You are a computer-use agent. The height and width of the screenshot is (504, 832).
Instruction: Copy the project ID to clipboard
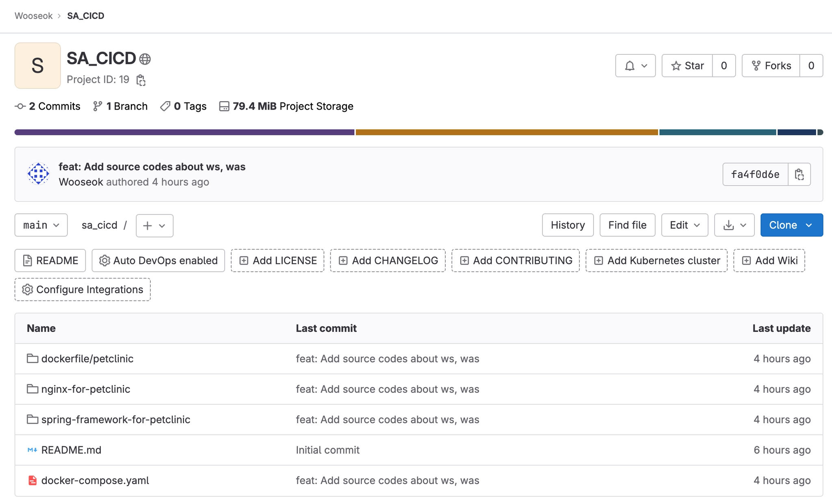click(x=141, y=80)
